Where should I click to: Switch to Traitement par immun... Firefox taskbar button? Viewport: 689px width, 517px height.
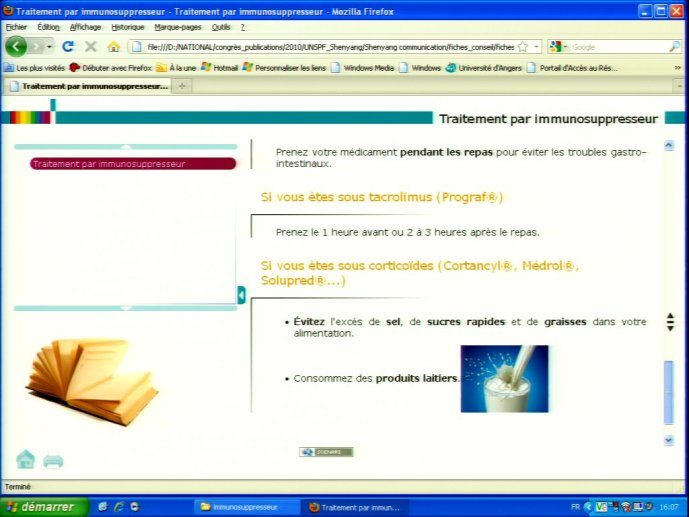click(355, 507)
